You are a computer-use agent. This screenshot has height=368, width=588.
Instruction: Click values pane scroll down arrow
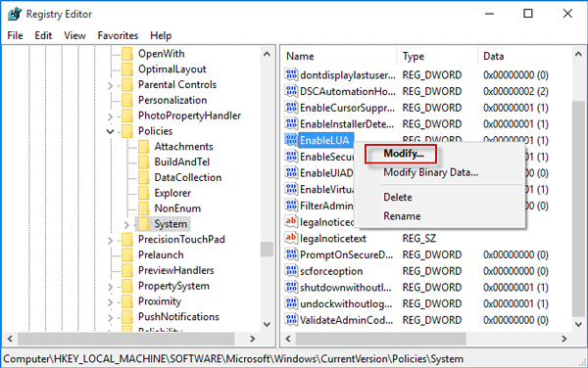coord(578,324)
